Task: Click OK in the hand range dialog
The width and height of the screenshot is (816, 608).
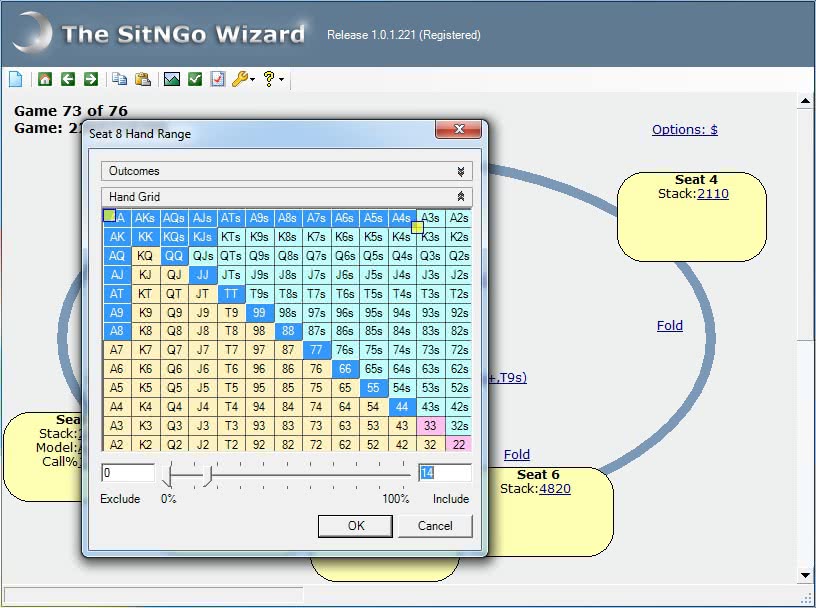Action: click(x=355, y=526)
